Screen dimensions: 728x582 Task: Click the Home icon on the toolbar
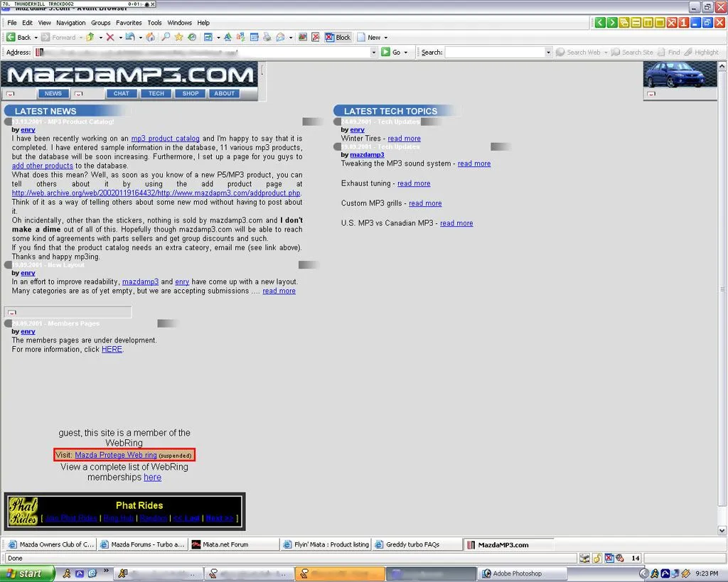[x=151, y=37]
